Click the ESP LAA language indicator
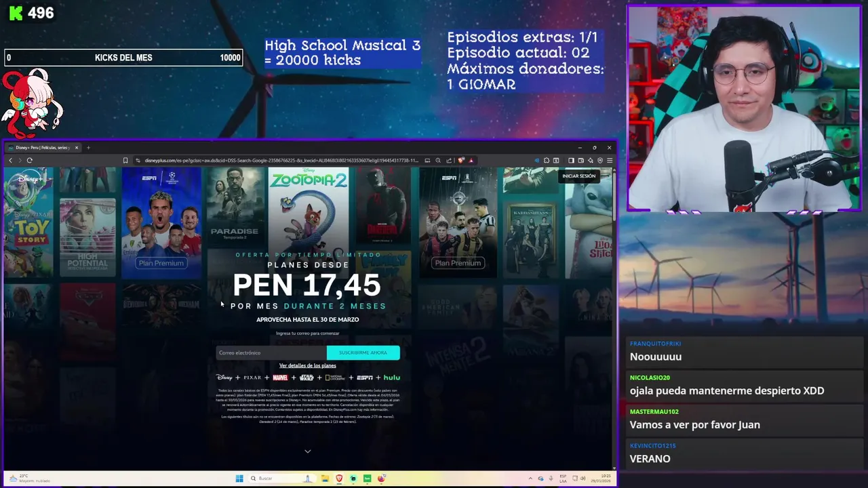868x488 pixels. tap(563, 479)
